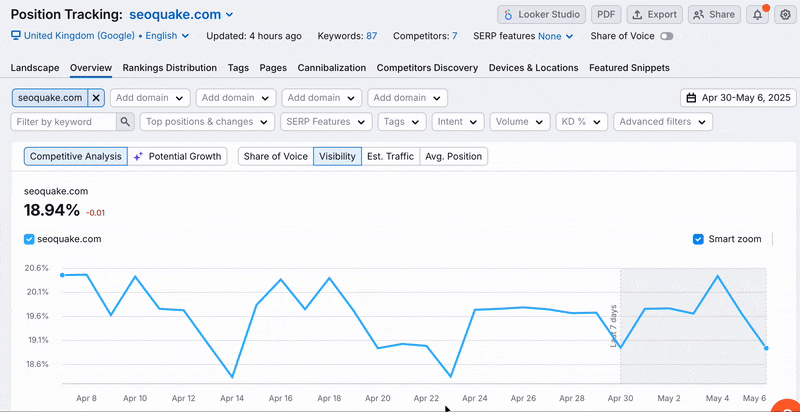
Task: Click the Export button
Action: 655,15
